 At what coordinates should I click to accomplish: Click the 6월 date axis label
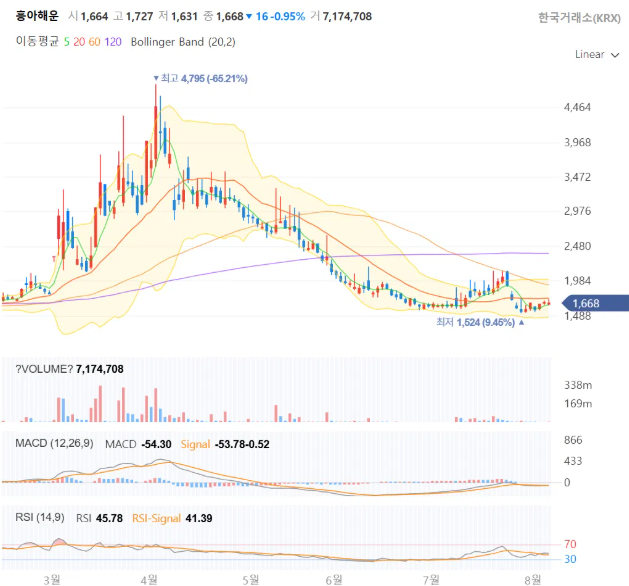pos(334,579)
